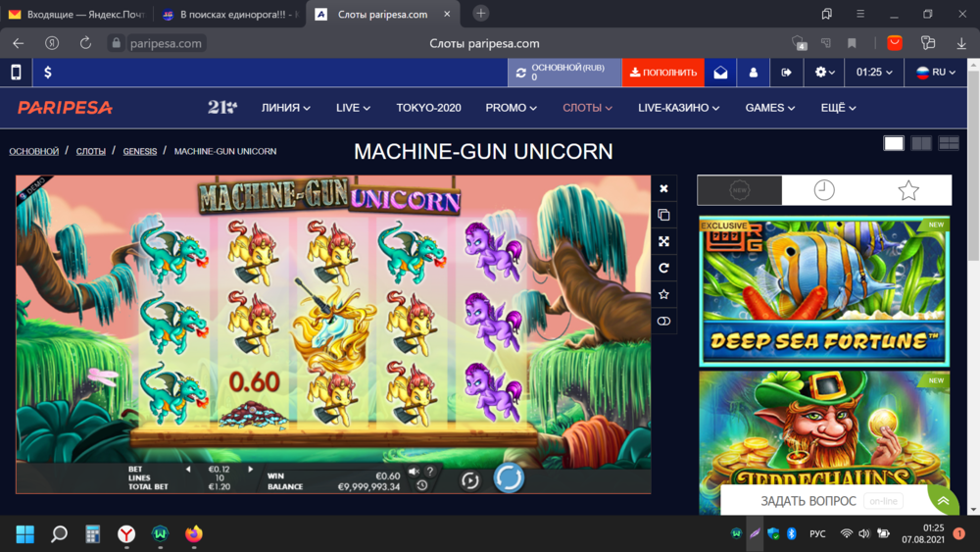Image resolution: width=980 pixels, height=552 pixels.
Task: Open the slot game help question mark
Action: [x=430, y=472]
